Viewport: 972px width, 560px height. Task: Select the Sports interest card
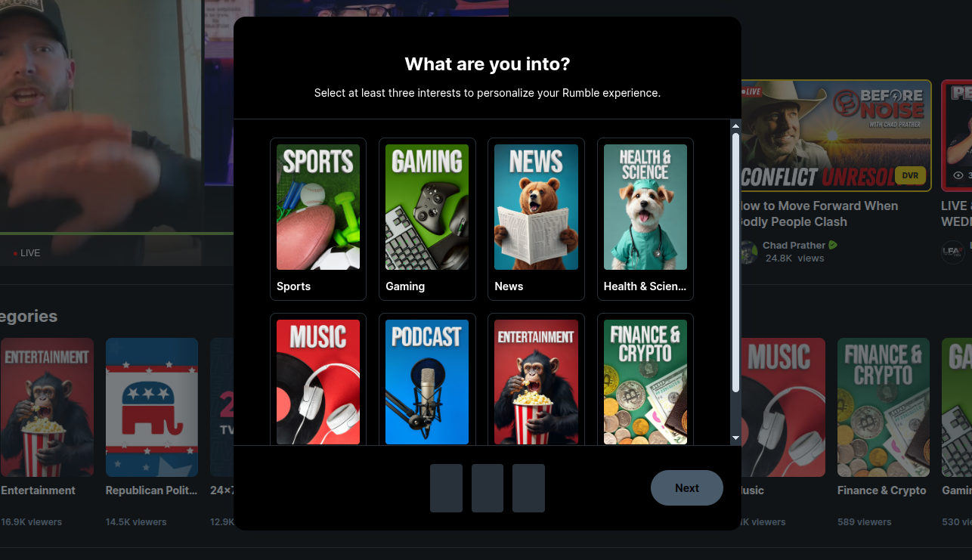coord(318,219)
